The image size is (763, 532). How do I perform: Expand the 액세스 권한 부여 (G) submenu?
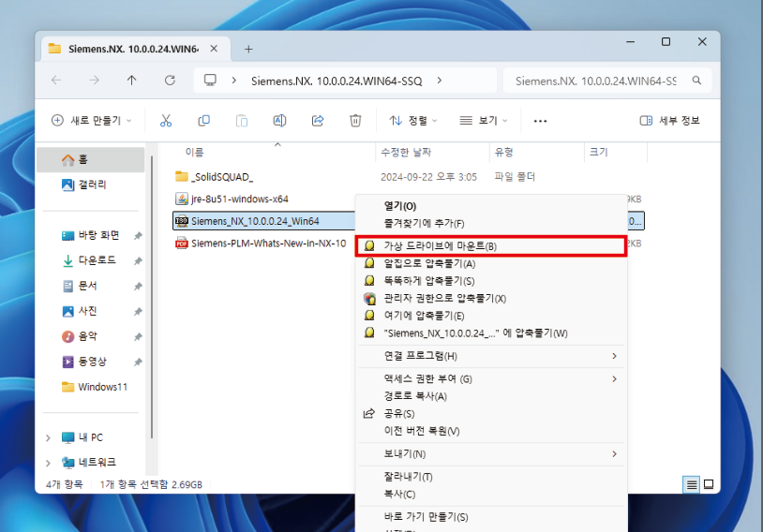(x=491, y=378)
